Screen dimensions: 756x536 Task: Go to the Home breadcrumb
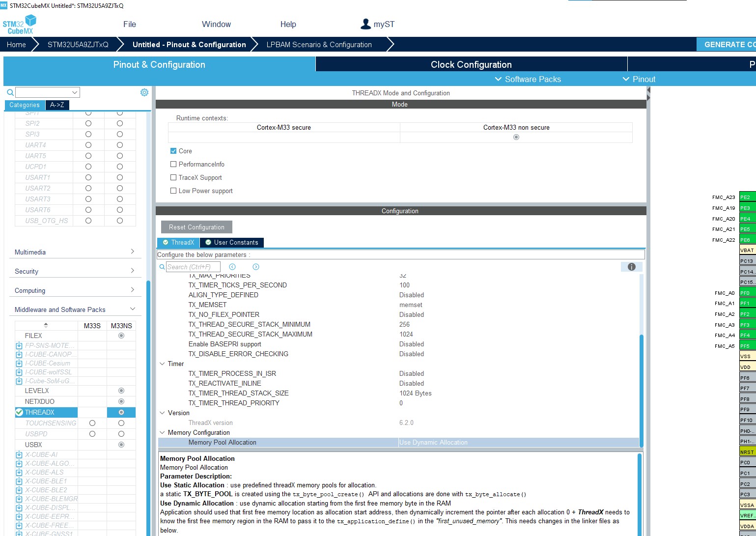(16, 44)
